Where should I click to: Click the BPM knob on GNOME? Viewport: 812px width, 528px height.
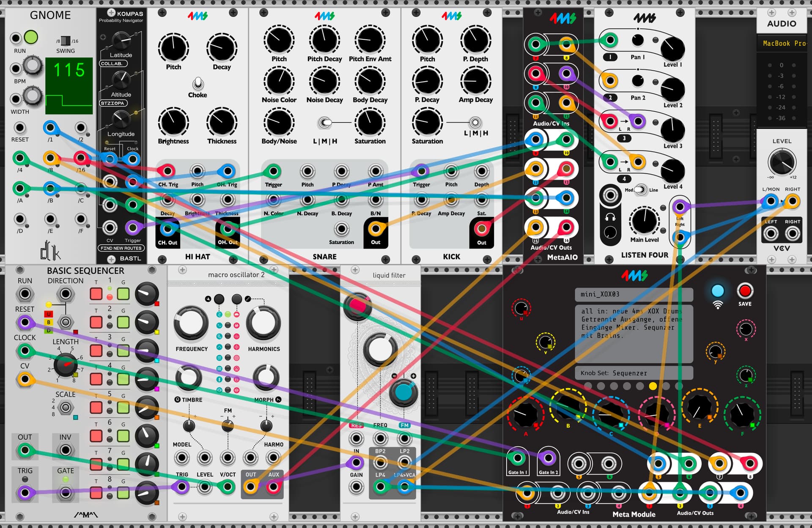pos(33,66)
